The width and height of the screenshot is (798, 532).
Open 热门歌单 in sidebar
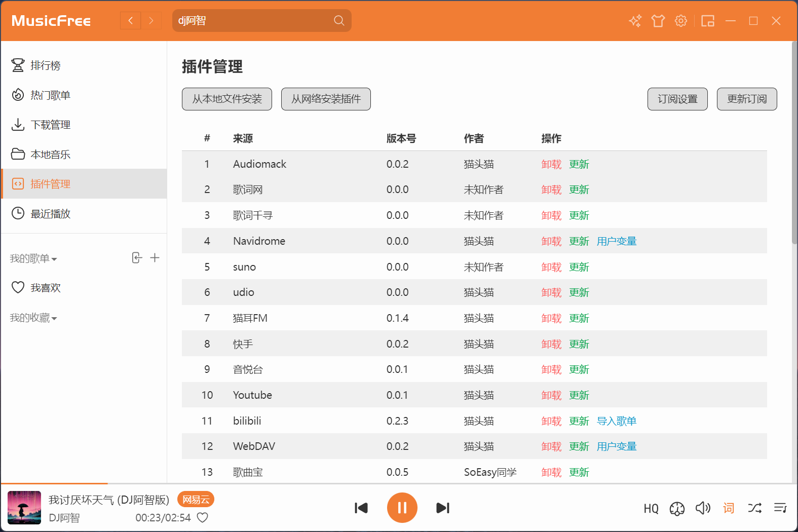(84, 95)
